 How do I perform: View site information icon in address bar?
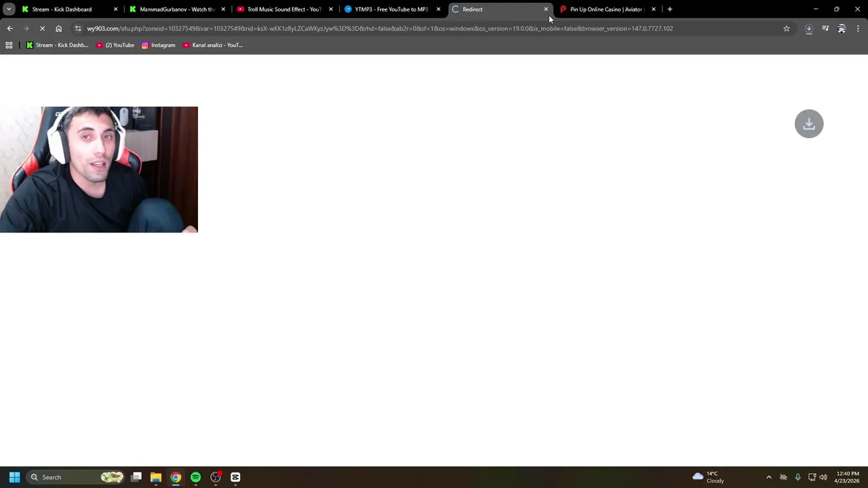pyautogui.click(x=78, y=28)
